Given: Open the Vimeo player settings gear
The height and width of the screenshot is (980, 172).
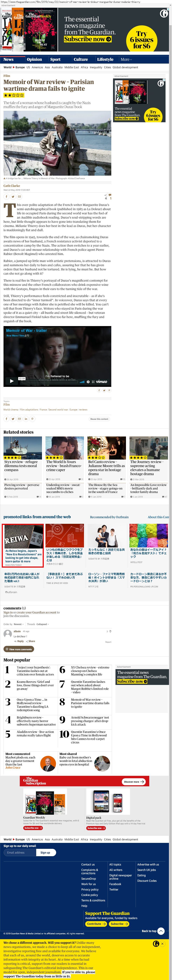Looking at the screenshot, I should [x=88, y=382].
